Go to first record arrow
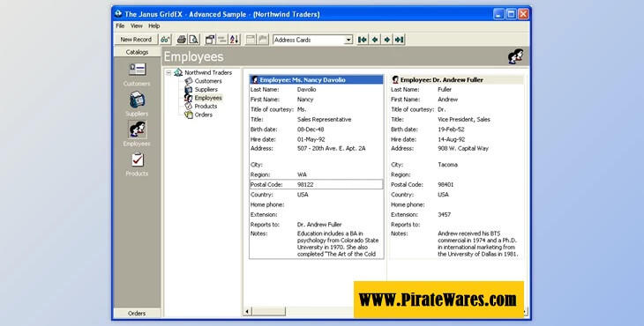The image size is (644, 326). [x=363, y=40]
